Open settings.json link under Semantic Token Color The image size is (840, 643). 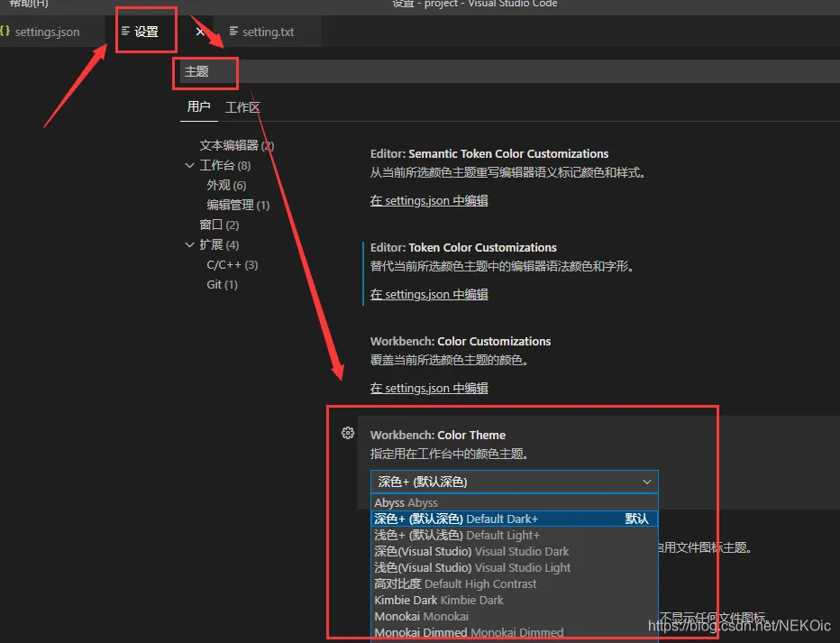pyautogui.click(x=429, y=200)
